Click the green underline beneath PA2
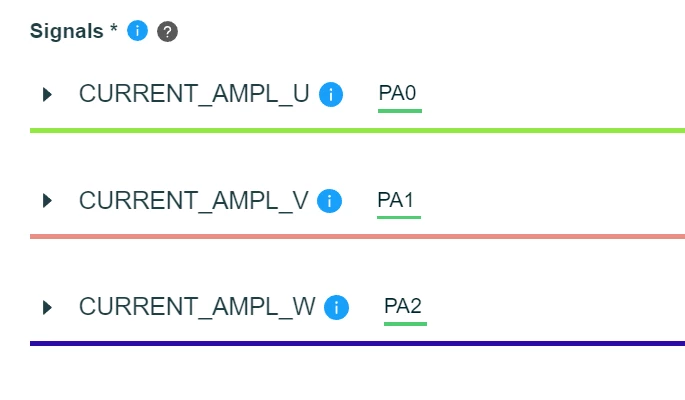This screenshot has height=400, width=685. (405, 324)
